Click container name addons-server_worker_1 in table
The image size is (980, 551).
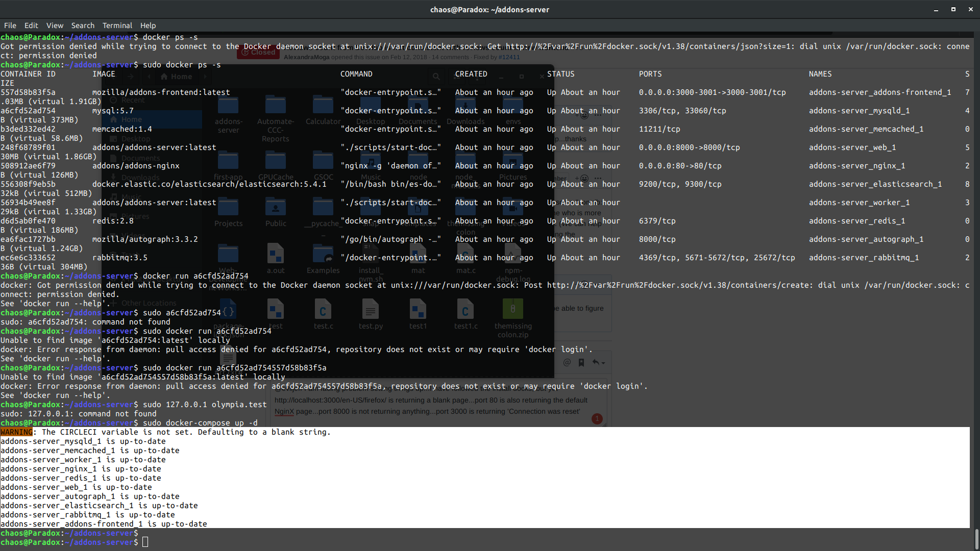tap(860, 203)
